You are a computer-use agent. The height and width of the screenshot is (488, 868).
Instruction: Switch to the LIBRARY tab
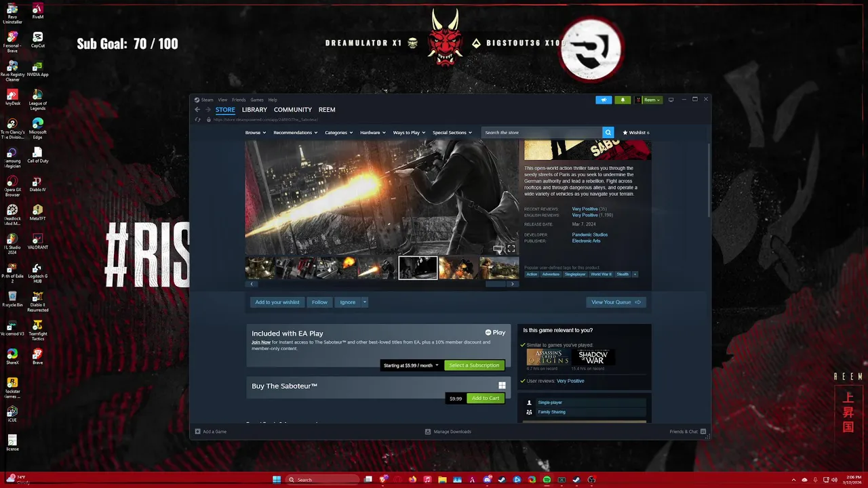coord(254,110)
